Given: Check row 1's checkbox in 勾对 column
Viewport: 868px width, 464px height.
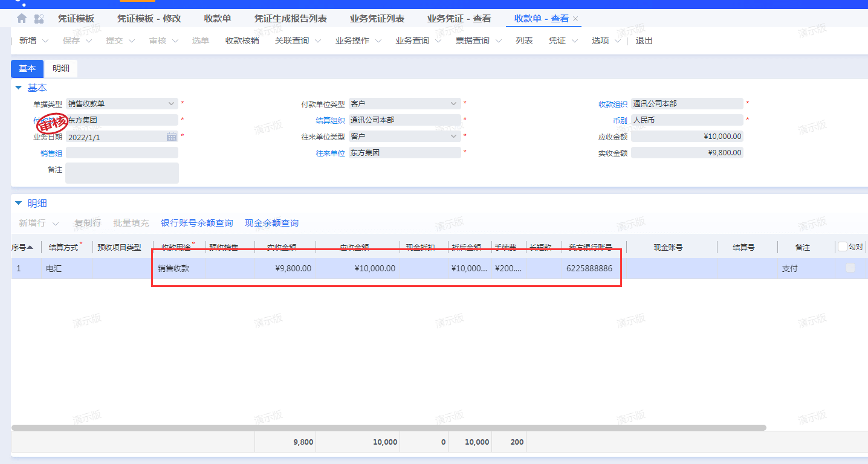Looking at the screenshot, I should (850, 268).
